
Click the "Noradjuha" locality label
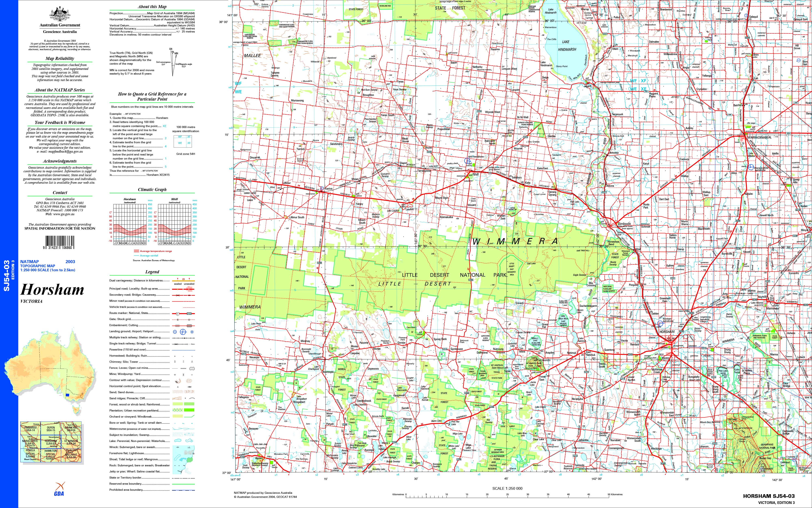[x=577, y=399]
